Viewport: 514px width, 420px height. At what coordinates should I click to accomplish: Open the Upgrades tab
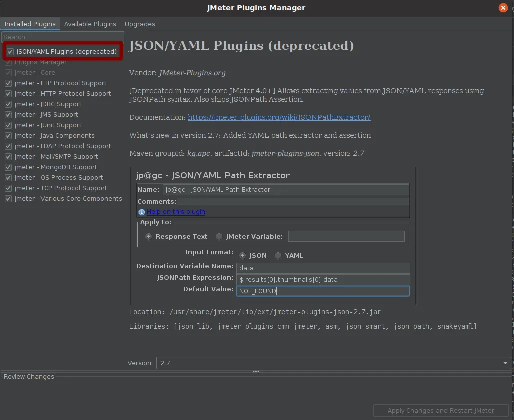[140, 24]
